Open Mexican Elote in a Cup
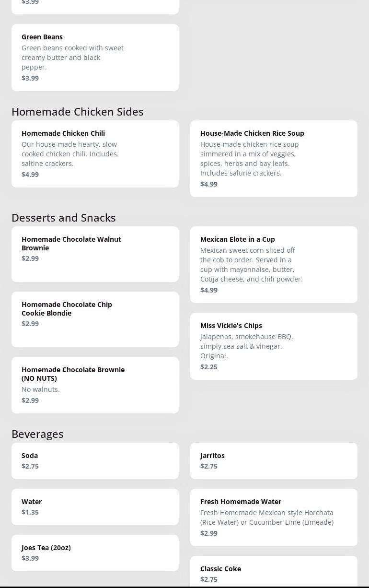Viewport: 369px width, 588px height. pyautogui.click(x=274, y=264)
